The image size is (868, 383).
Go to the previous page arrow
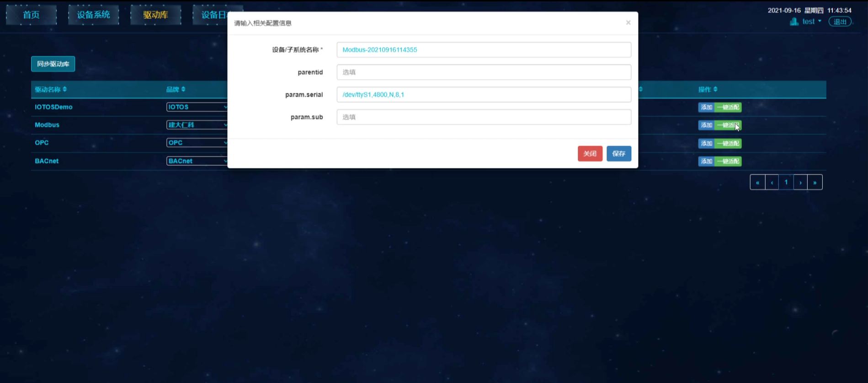click(x=772, y=182)
